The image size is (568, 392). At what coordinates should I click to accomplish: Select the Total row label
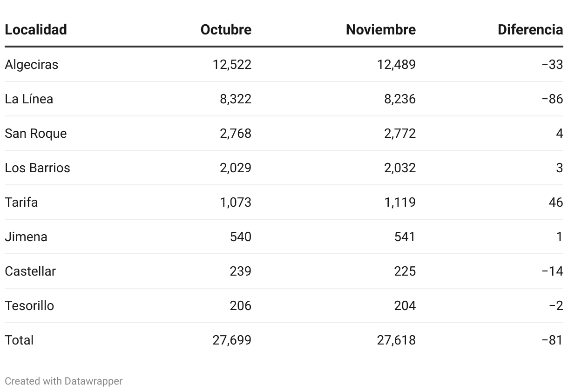(x=19, y=340)
